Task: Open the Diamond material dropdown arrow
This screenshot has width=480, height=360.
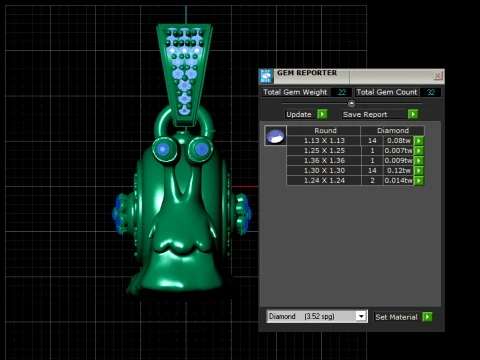Action: pos(361,316)
